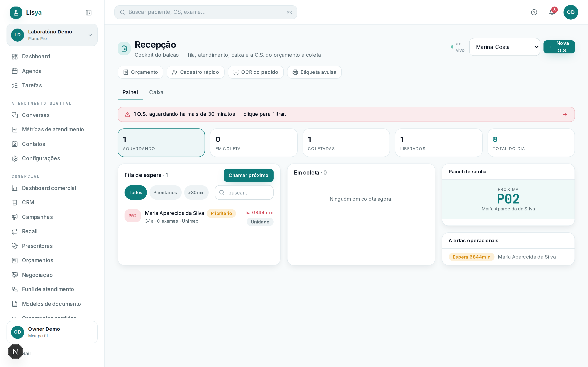Click the OD user avatar in header
Screen dimensions: 588x367
[570, 12]
